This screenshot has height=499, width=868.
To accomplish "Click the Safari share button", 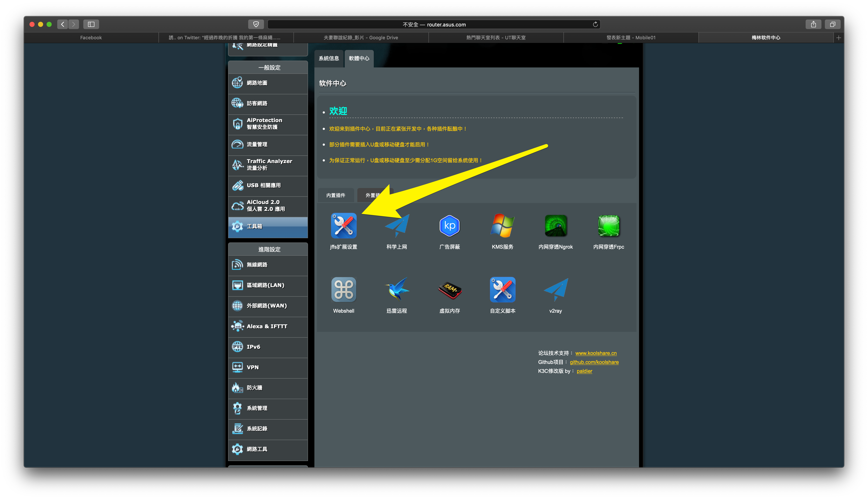I will (x=813, y=24).
